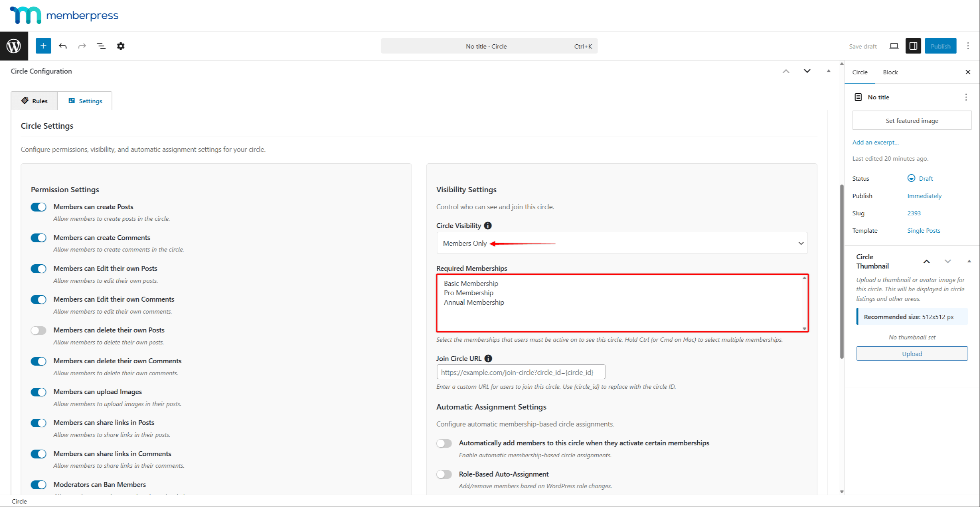Click the Circle Visibility info icon
980x507 pixels.
pos(488,226)
